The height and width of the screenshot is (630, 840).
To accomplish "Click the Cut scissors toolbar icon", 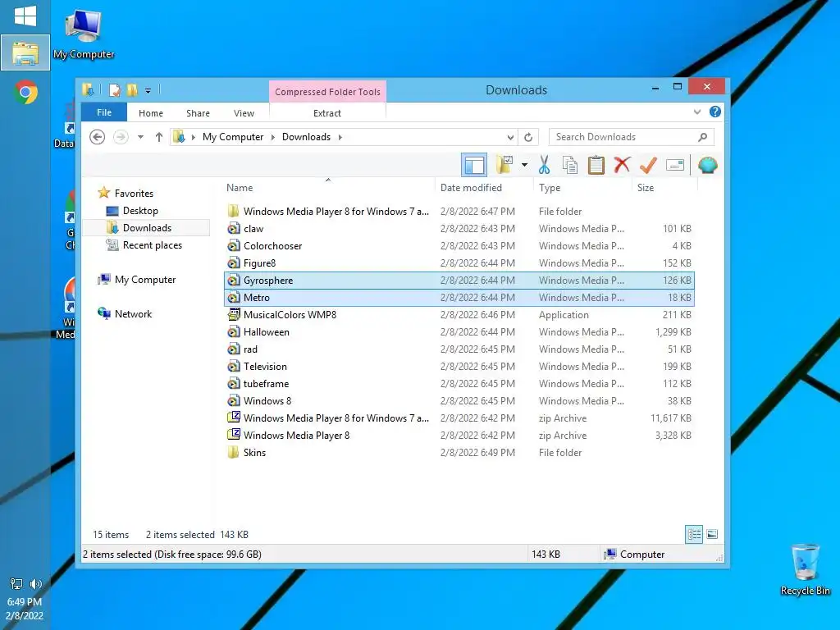I will coord(544,165).
